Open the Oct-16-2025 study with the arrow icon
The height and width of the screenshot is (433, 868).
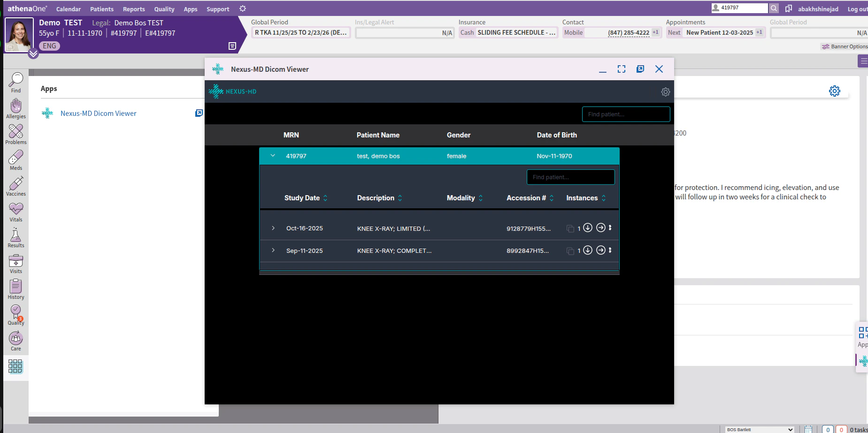600,228
